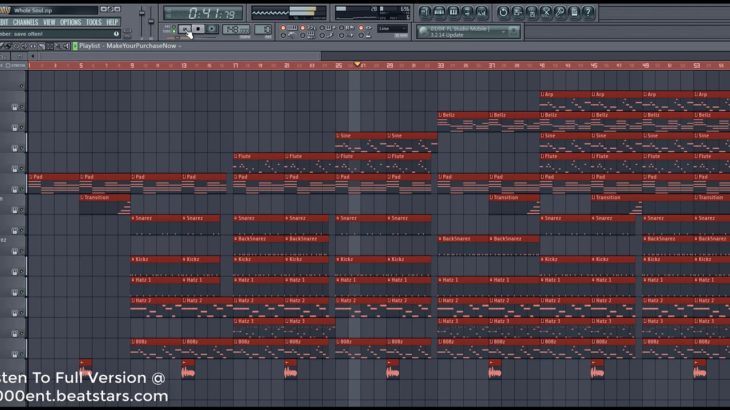Mute the 808z track

(21, 354)
